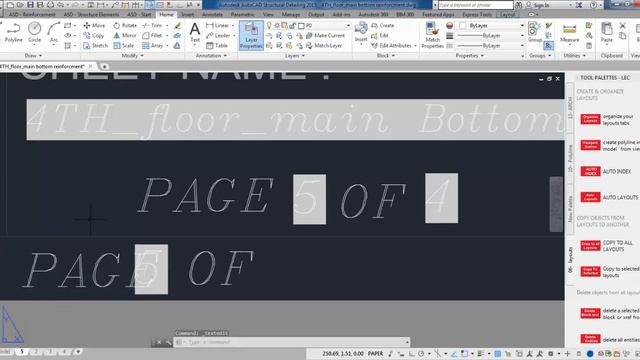This screenshot has width=640, height=360.
Task: Click Organize Layouts palette button
Action: point(590,119)
